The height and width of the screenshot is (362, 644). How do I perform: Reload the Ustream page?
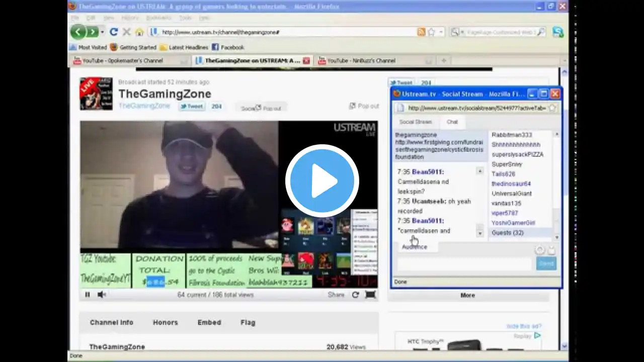coord(114,32)
